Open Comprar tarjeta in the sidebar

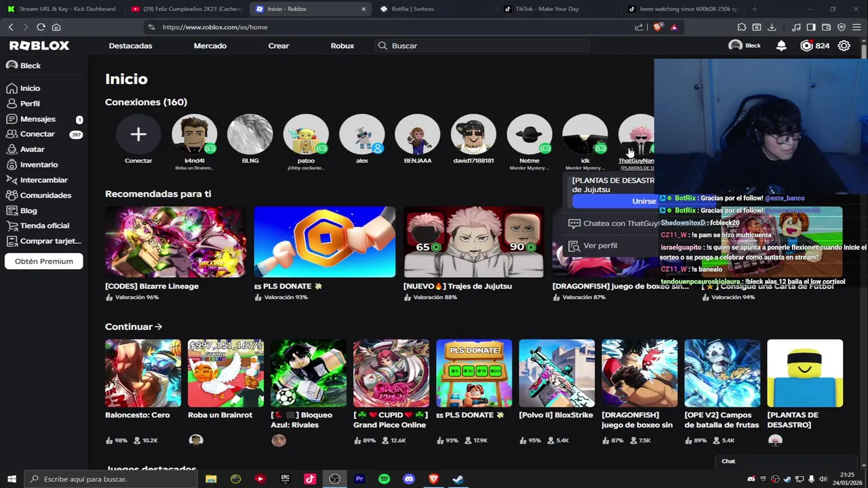tap(43, 241)
